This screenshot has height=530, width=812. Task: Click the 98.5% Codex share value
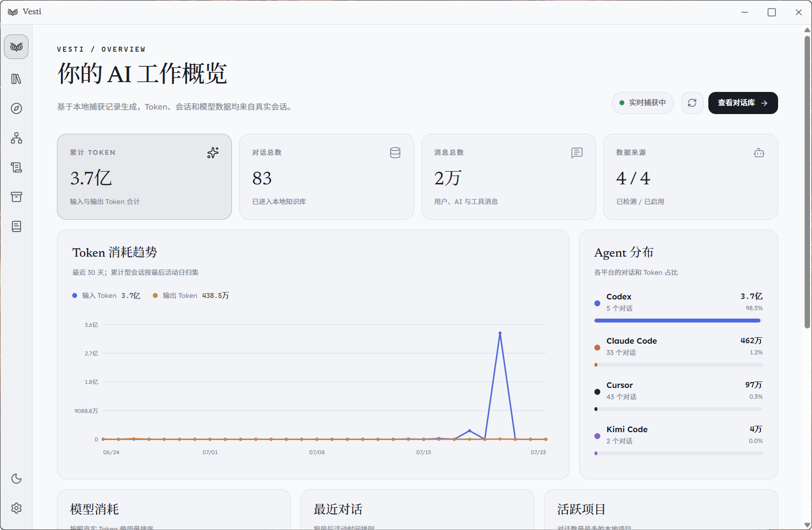[754, 308]
